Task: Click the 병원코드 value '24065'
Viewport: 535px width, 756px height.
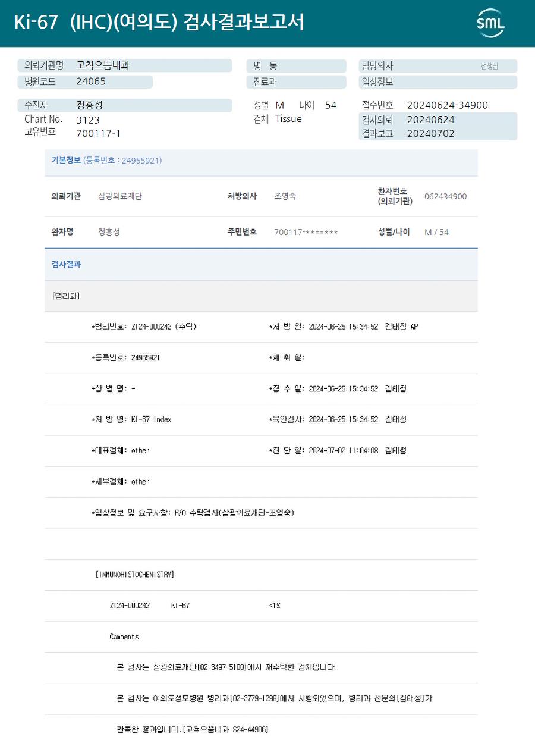Action: click(91, 81)
